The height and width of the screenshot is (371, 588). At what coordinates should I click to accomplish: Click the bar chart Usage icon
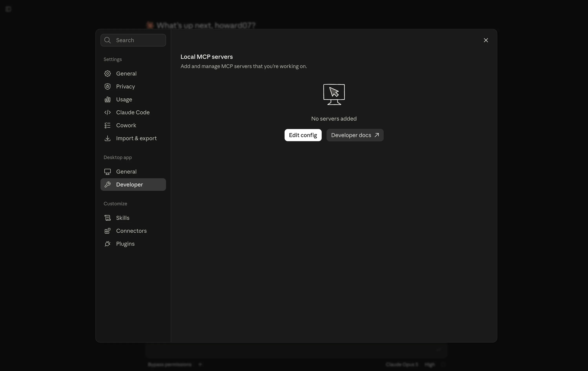107,99
